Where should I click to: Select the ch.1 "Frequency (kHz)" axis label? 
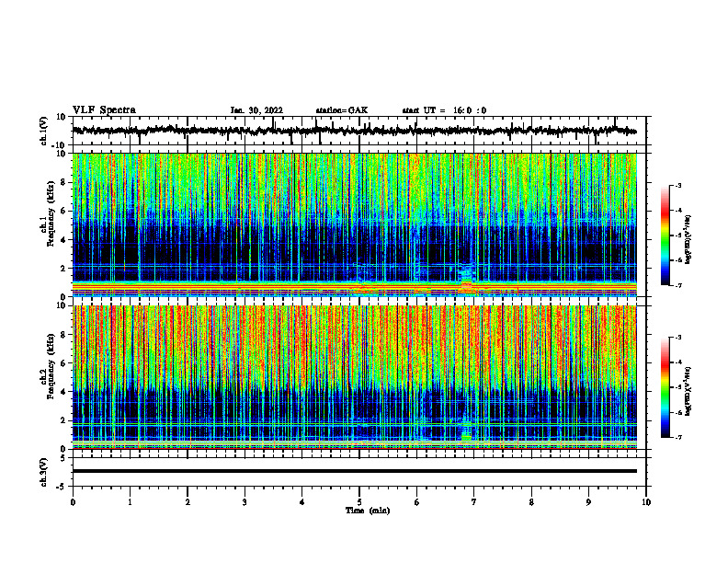51,214
